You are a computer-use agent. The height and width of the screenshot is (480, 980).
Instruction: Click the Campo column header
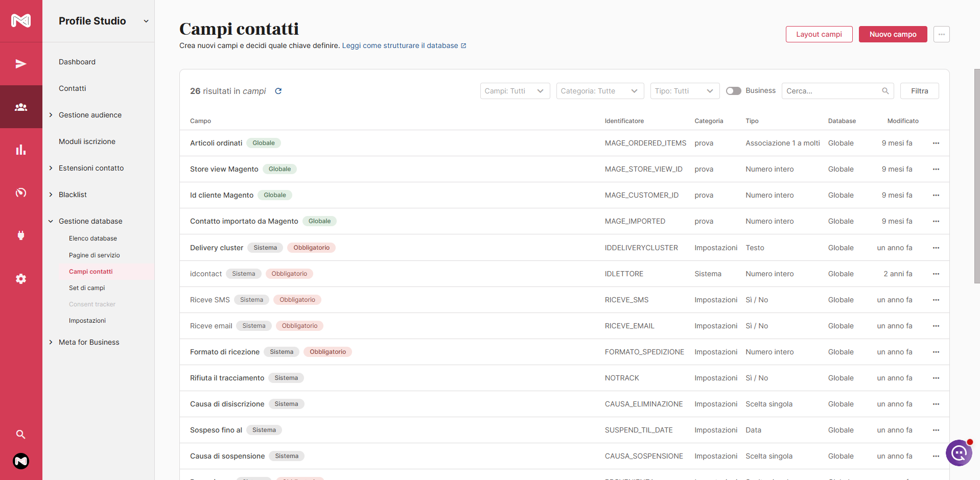coord(200,121)
